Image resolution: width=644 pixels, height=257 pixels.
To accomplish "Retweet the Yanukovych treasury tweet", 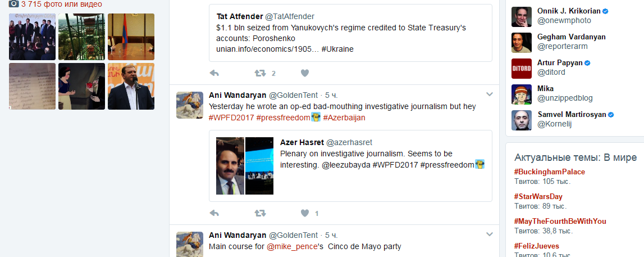I will (260, 73).
